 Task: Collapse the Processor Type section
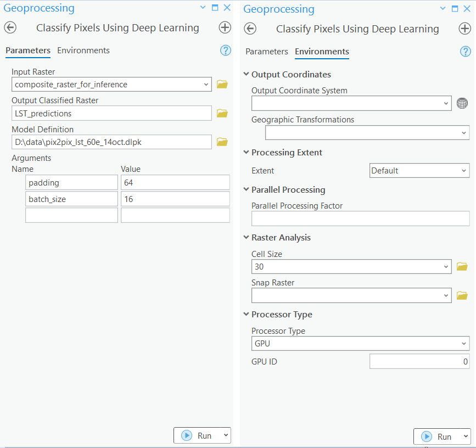pos(246,315)
